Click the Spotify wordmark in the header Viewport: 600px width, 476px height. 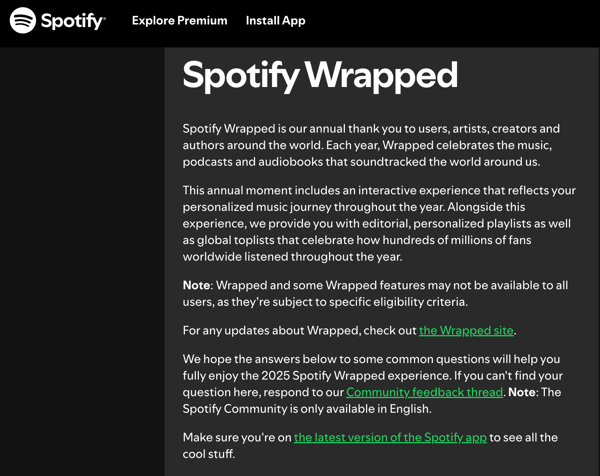[x=73, y=21]
